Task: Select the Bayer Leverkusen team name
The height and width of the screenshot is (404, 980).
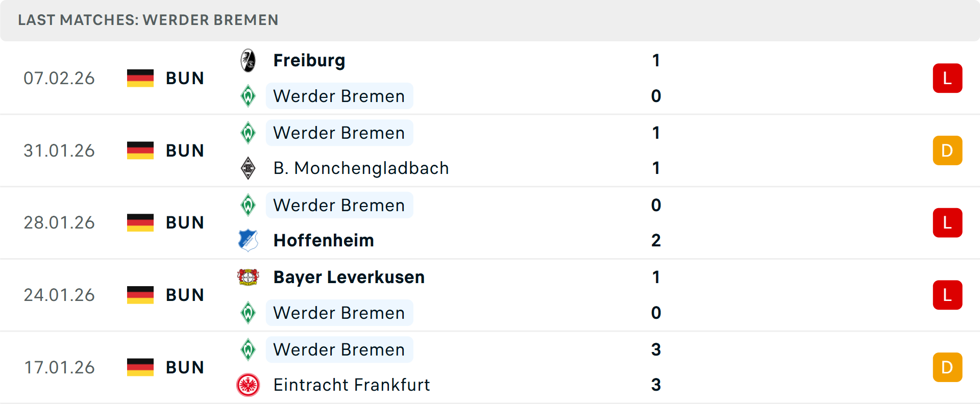Action: click(x=349, y=277)
